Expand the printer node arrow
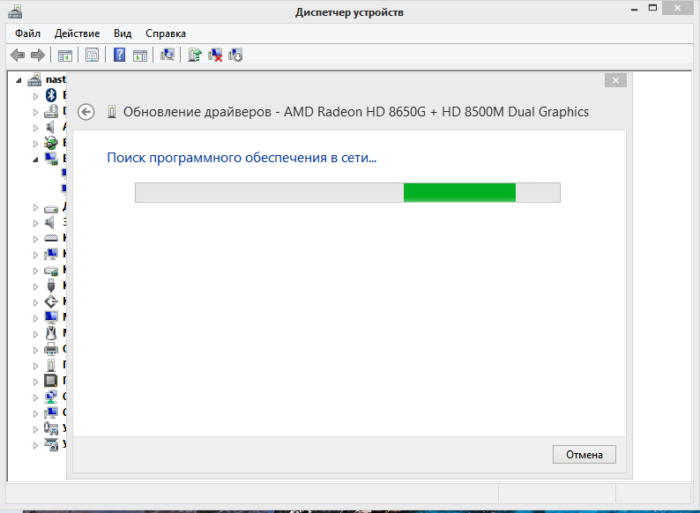 tap(35, 350)
